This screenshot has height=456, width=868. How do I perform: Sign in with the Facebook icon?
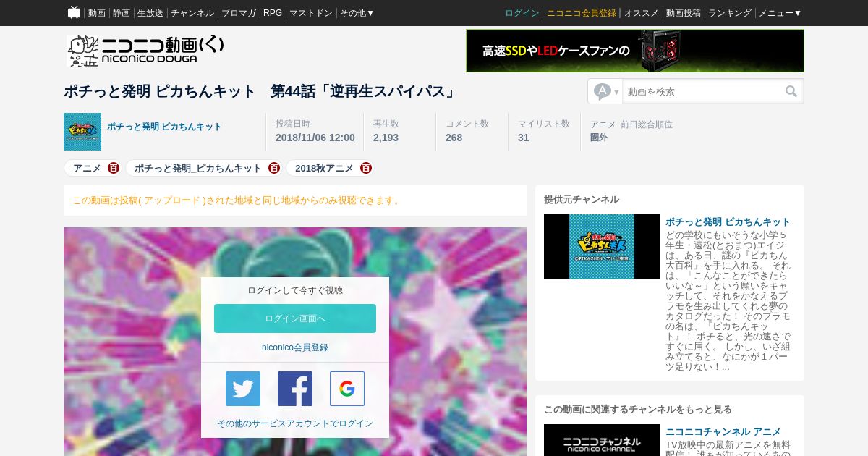[x=295, y=389]
